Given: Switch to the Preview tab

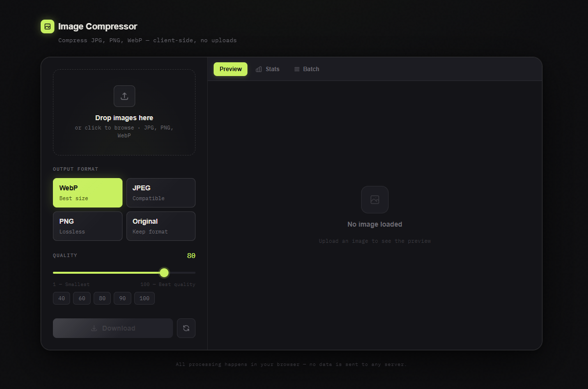Looking at the screenshot, I should pyautogui.click(x=230, y=69).
